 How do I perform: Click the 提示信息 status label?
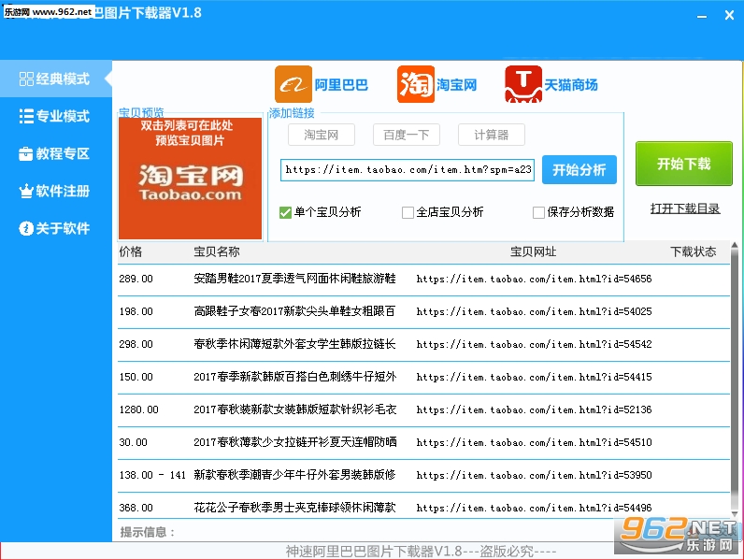(148, 533)
